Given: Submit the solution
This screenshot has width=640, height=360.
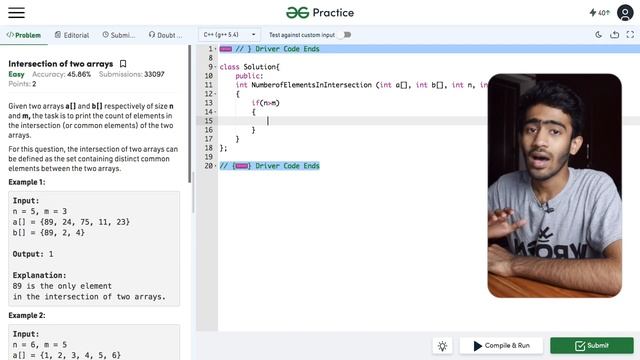Looking at the screenshot, I should [592, 346].
